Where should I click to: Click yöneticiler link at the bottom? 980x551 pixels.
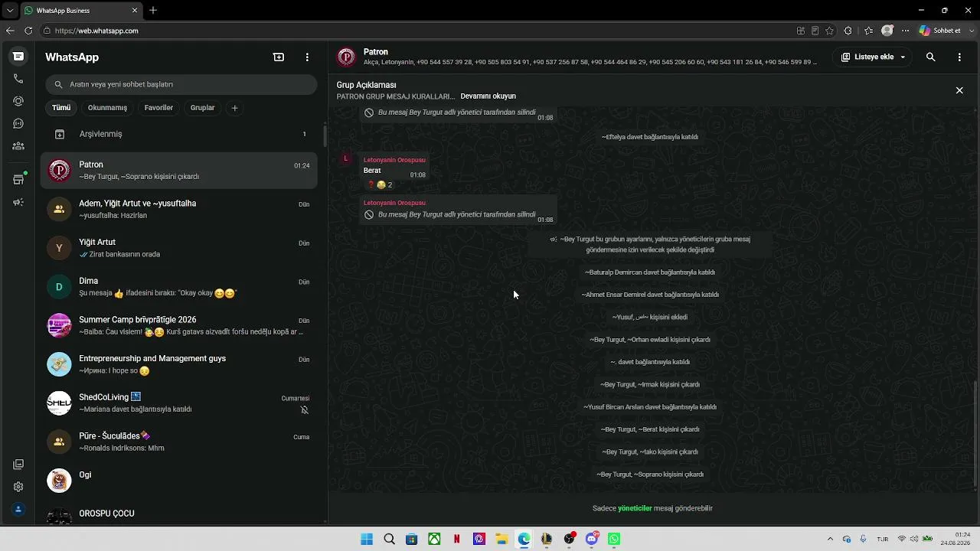click(635, 508)
